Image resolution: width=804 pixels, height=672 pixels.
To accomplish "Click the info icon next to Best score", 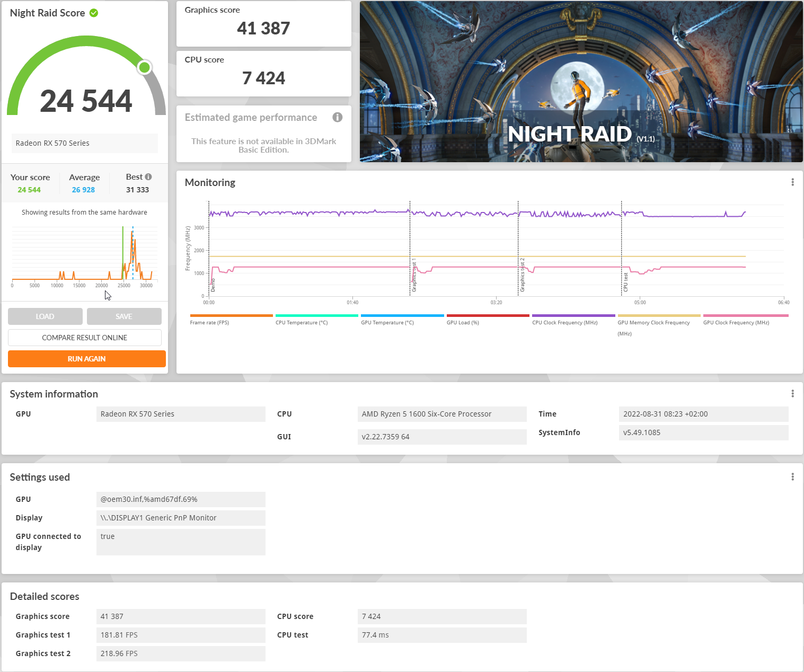I will pyautogui.click(x=148, y=177).
